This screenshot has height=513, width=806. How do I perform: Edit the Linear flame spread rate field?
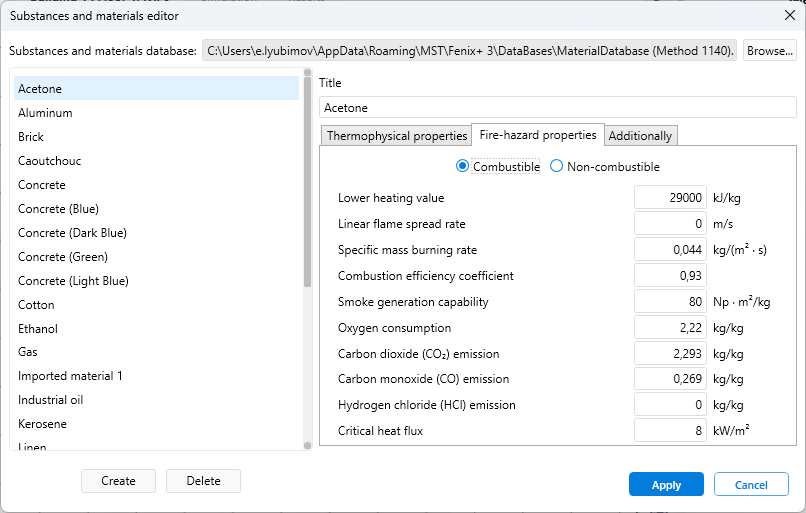click(x=670, y=224)
